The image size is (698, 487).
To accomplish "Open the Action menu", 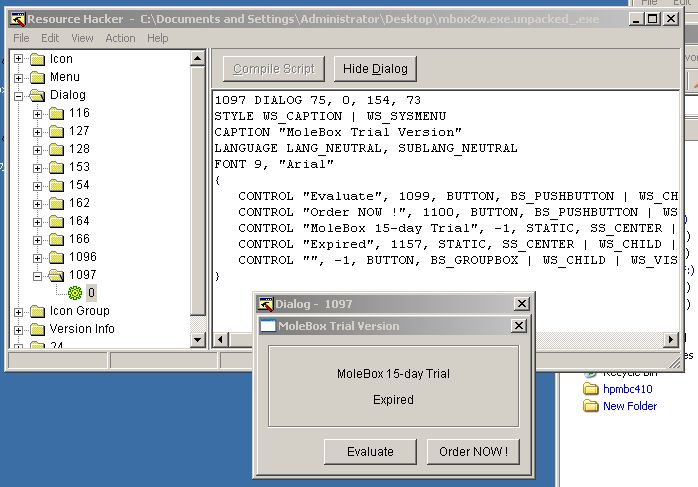I will click(x=120, y=38).
